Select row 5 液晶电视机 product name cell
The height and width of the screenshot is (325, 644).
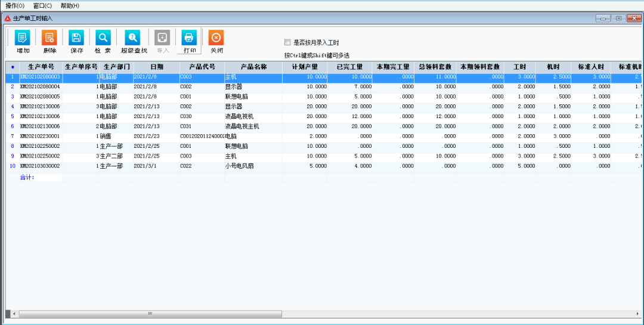(x=253, y=116)
